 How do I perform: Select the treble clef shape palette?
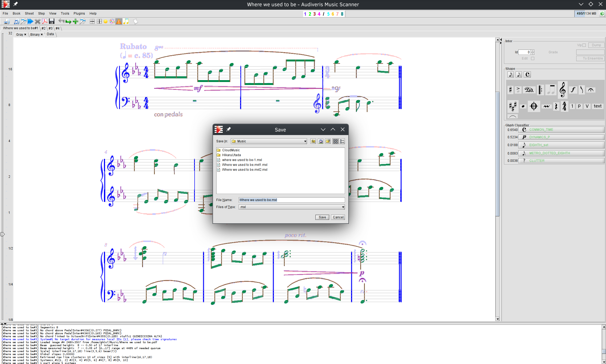point(562,90)
